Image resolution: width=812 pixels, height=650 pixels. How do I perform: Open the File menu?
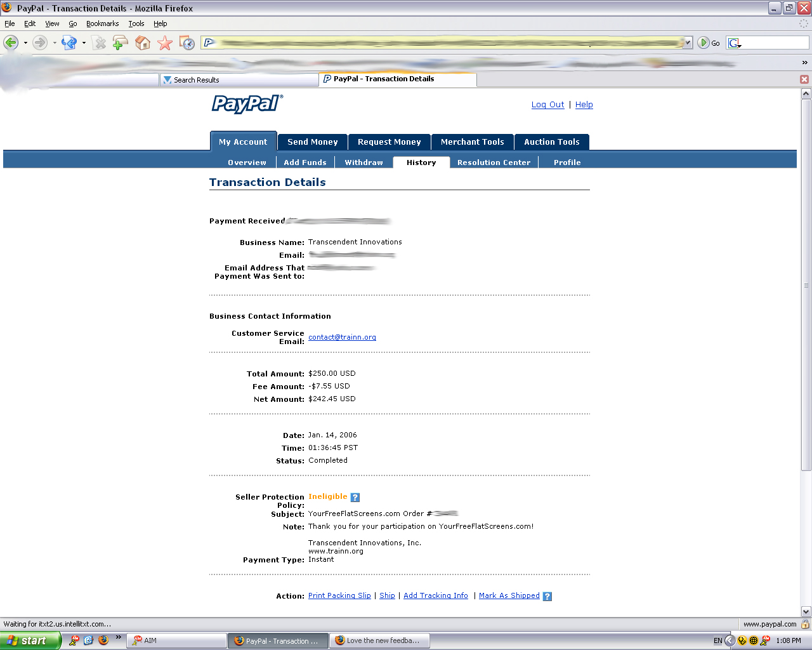pyautogui.click(x=10, y=23)
